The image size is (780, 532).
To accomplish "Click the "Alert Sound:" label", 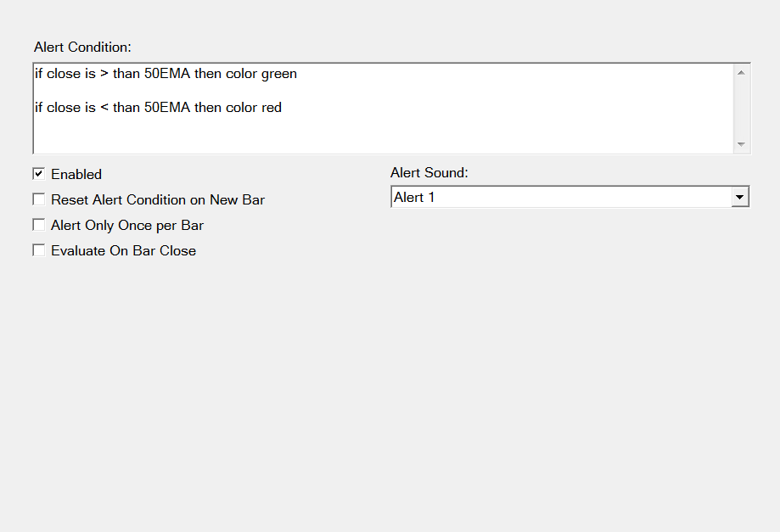I will pyautogui.click(x=429, y=173).
